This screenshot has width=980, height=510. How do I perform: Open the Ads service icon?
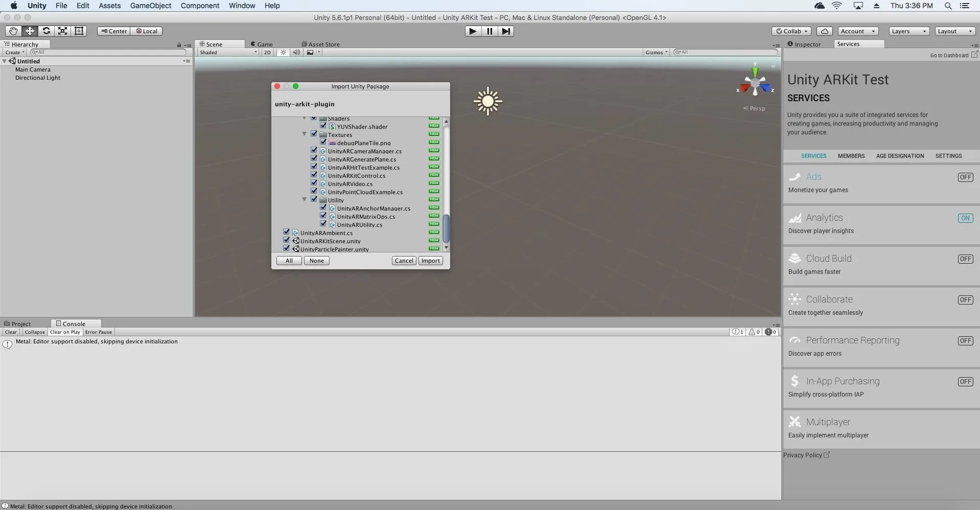[795, 177]
